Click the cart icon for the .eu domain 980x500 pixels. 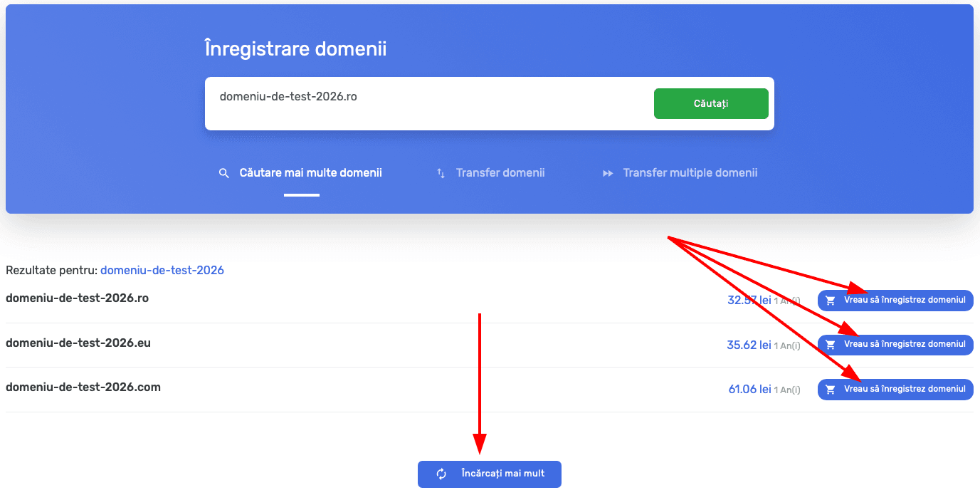click(830, 345)
